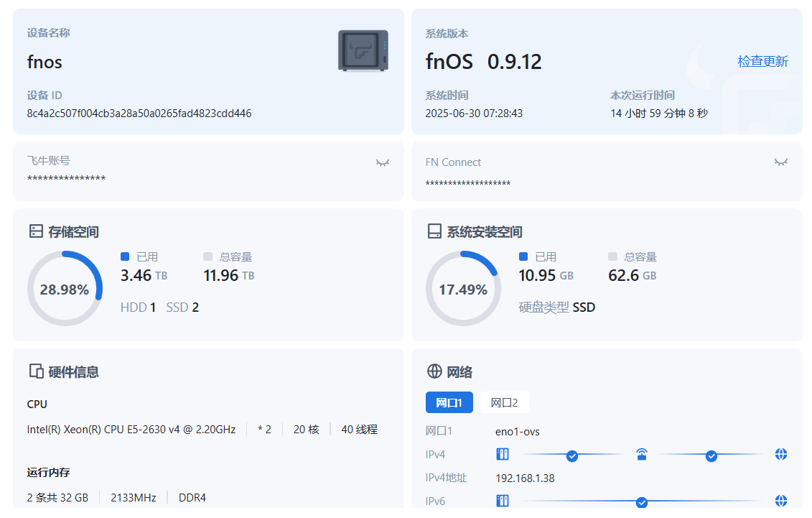Select the device ID string 8c4a2c507f...
Viewport: 812px width, 518px height.
point(139,114)
